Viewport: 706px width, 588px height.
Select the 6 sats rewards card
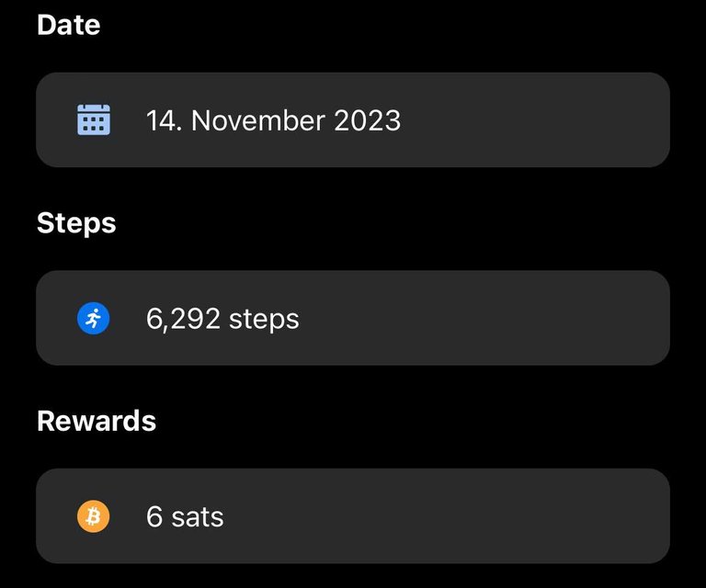(353, 516)
